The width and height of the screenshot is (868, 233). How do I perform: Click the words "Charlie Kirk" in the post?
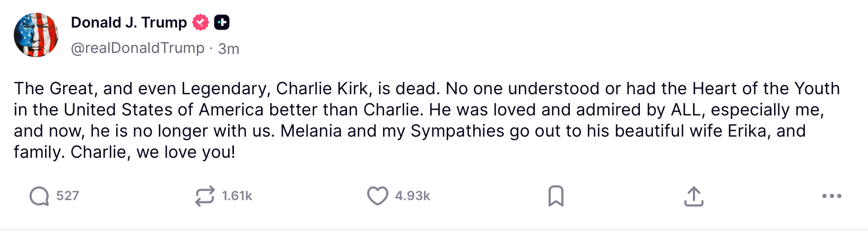pyautogui.click(x=322, y=88)
